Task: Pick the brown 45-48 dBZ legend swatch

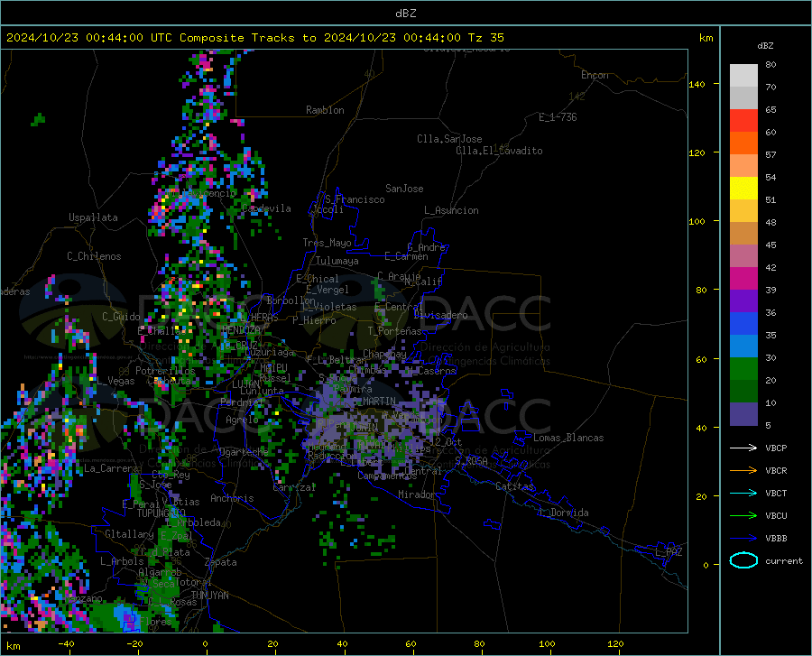Action: 743,234
